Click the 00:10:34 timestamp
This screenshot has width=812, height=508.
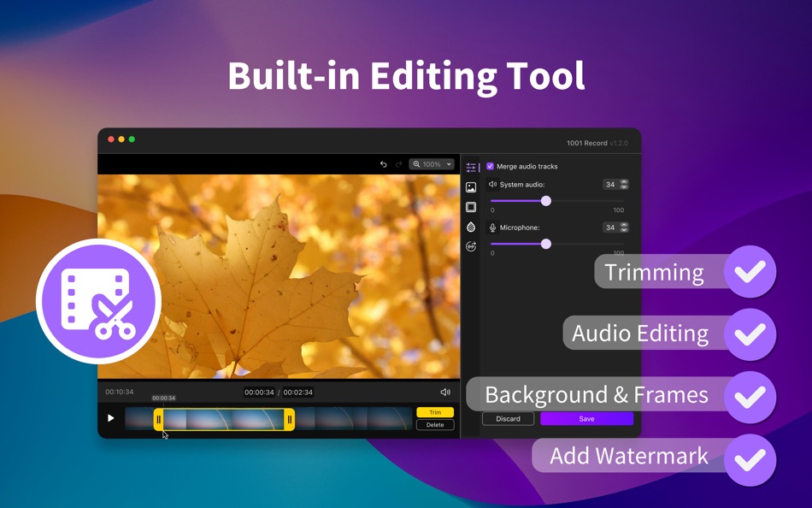[x=120, y=392]
